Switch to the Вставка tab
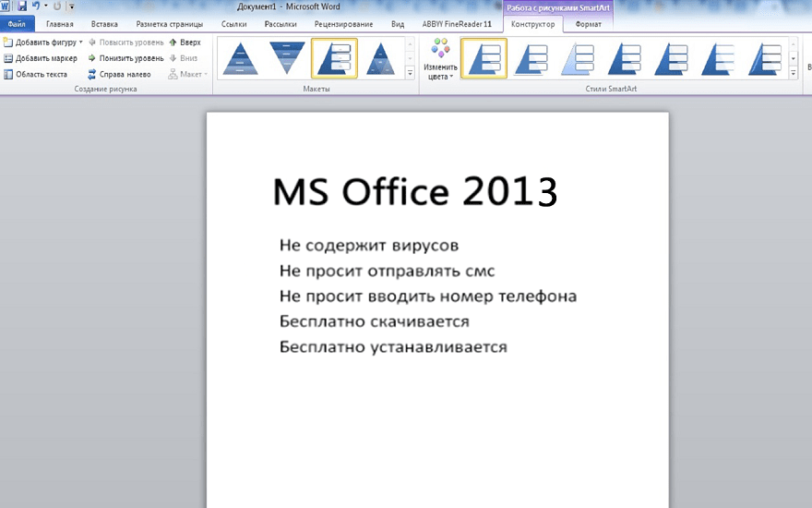This screenshot has width=812, height=508. 104,24
